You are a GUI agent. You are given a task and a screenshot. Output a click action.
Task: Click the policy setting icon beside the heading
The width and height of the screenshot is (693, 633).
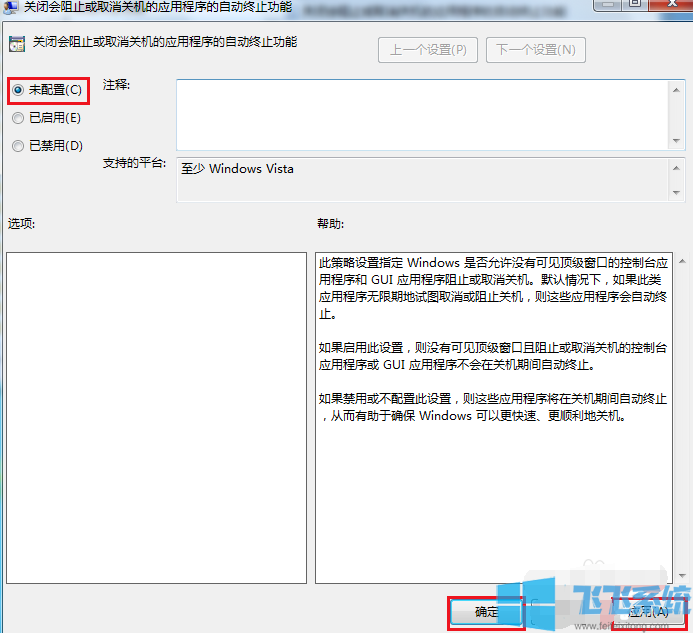pos(17,44)
